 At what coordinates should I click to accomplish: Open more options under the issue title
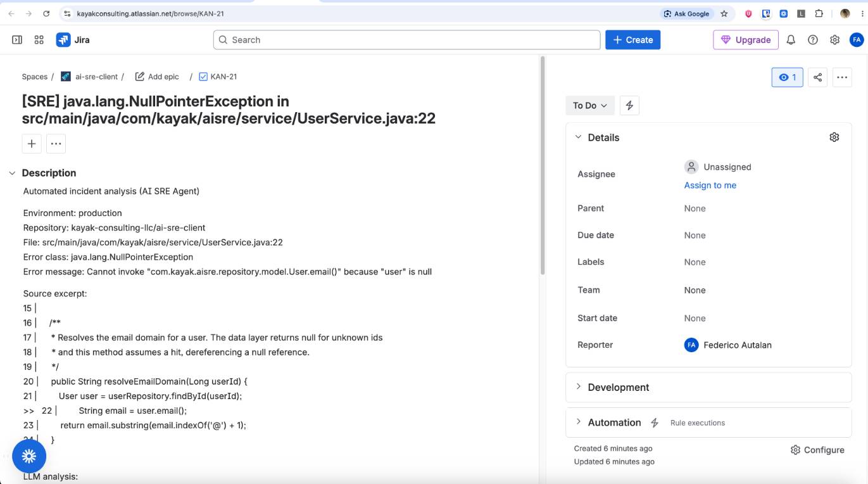click(x=56, y=144)
